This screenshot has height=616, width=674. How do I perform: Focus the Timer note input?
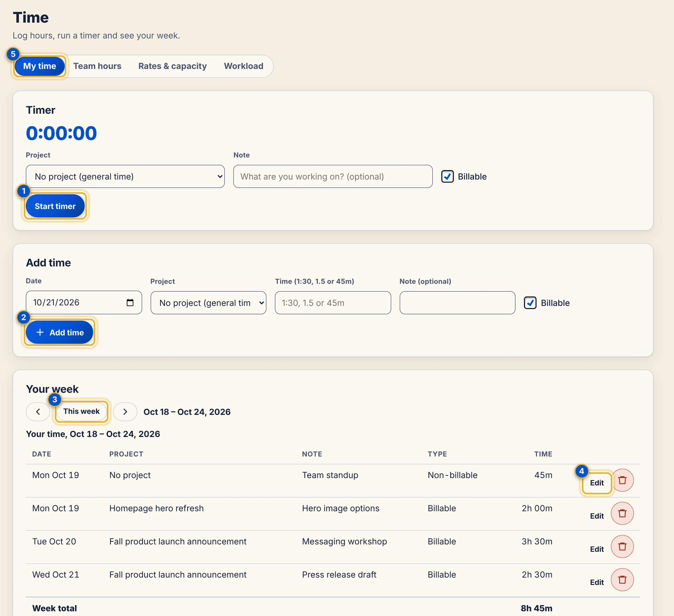click(333, 176)
